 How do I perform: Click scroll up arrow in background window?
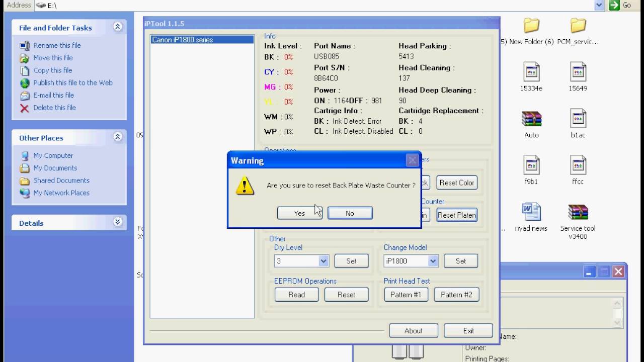pyautogui.click(x=618, y=303)
